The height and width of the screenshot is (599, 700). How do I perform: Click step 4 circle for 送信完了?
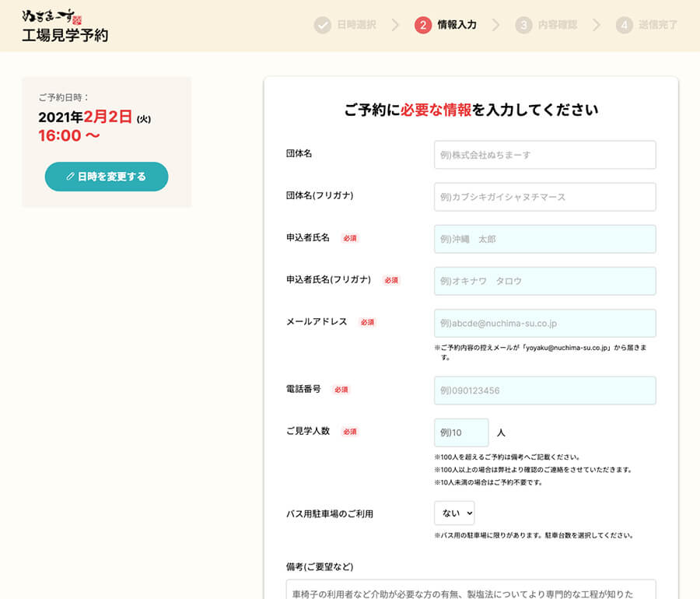click(624, 25)
